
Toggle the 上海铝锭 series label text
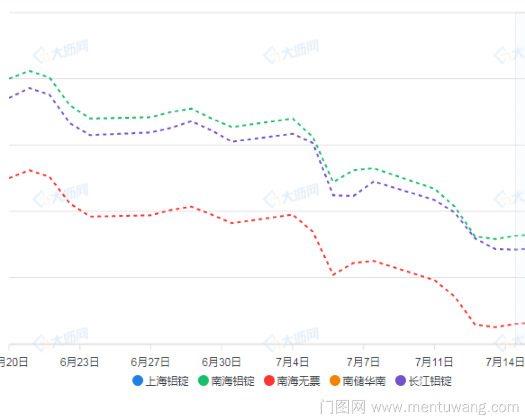[x=167, y=381]
